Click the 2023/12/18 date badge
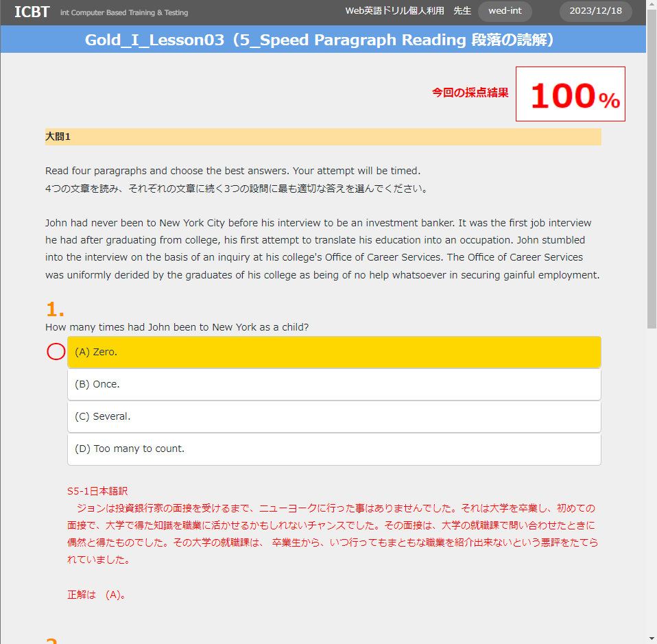Image resolution: width=657 pixels, height=644 pixels. click(x=595, y=11)
